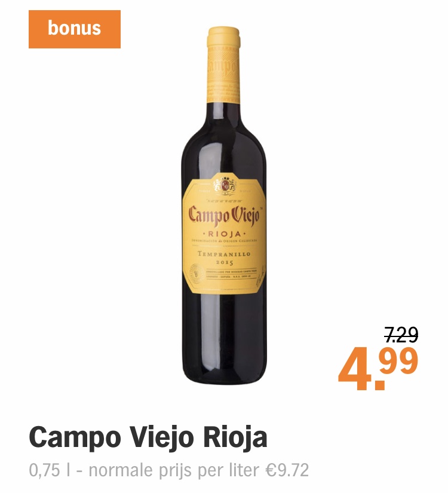
Task: Click the signature on the label's right edge
Action: click(260, 277)
